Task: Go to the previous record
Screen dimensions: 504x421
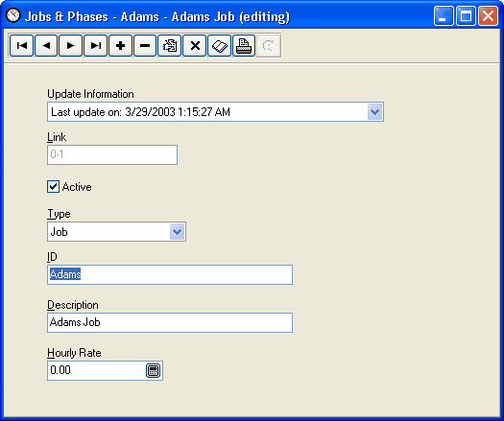Action: click(x=46, y=46)
